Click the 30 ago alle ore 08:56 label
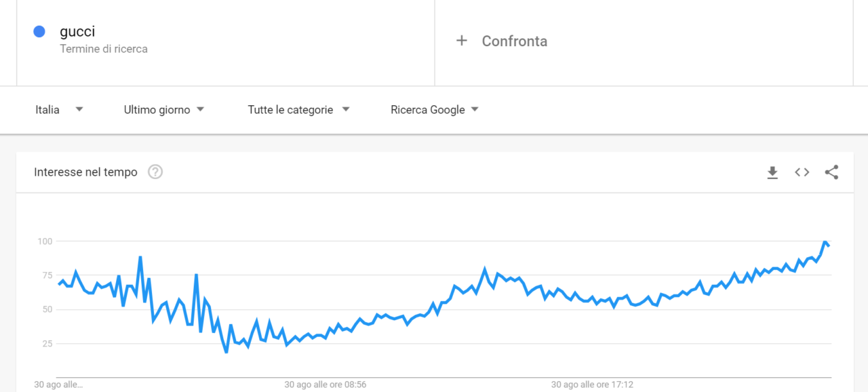868x392 pixels. (x=325, y=385)
